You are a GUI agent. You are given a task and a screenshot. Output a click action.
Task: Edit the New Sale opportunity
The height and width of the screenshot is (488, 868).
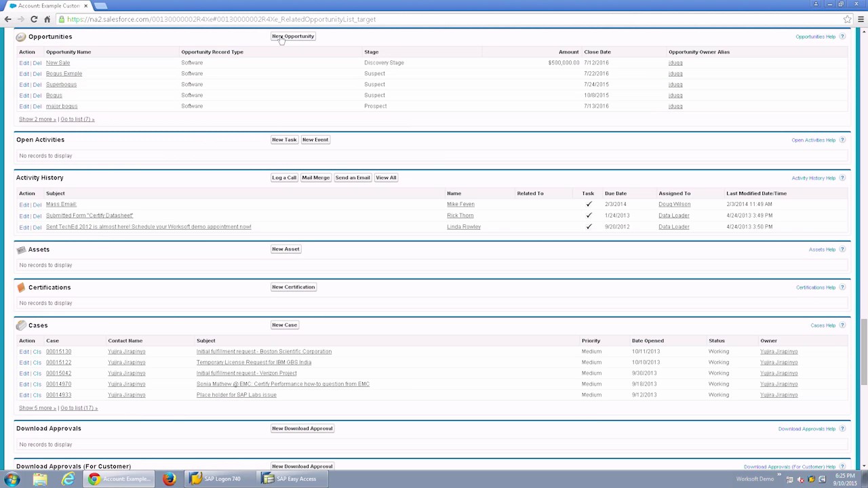pos(24,63)
